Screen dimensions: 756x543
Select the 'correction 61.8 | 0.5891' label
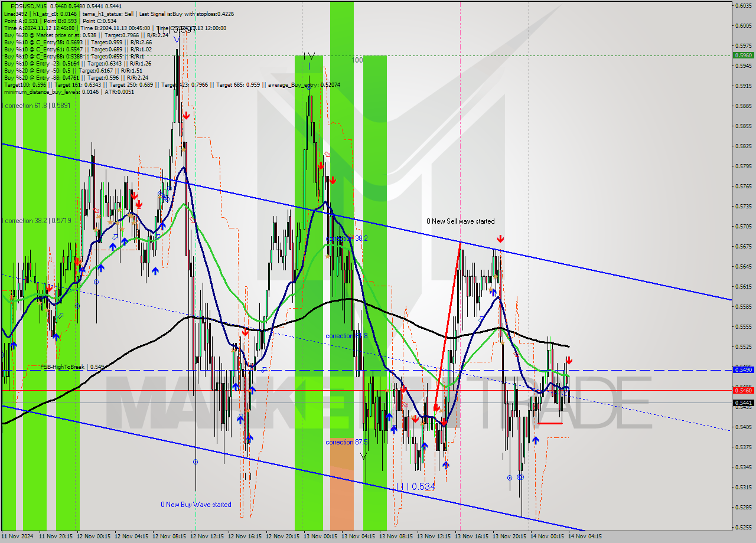click(x=37, y=105)
